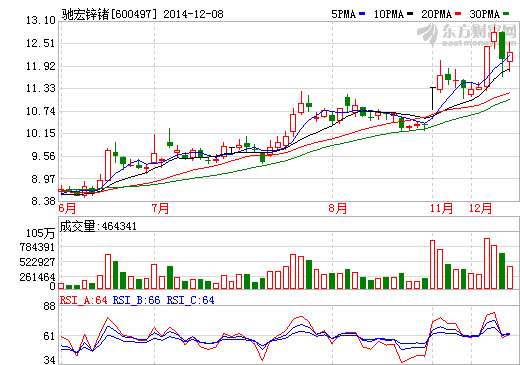Select the 12月 month marker

[480, 209]
